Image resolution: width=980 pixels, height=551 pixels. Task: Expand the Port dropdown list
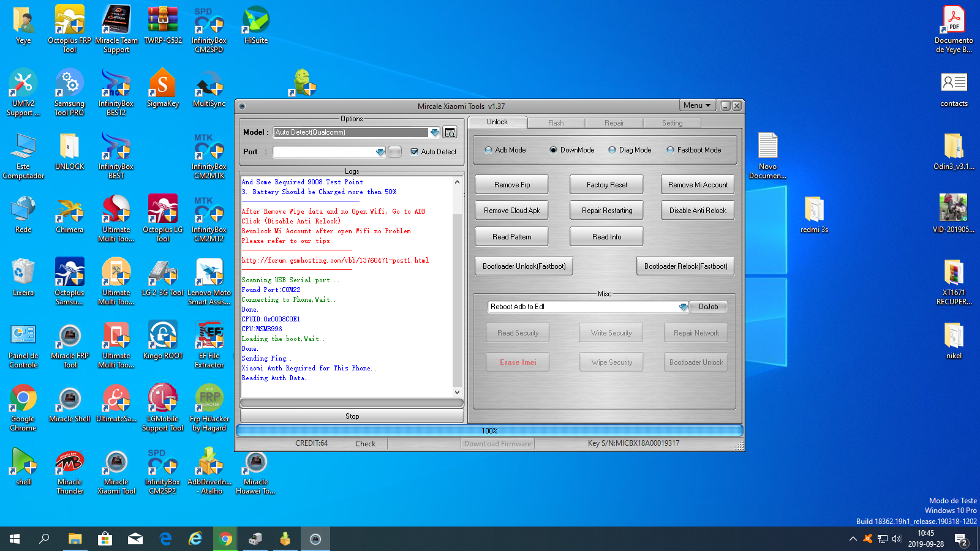pos(380,152)
